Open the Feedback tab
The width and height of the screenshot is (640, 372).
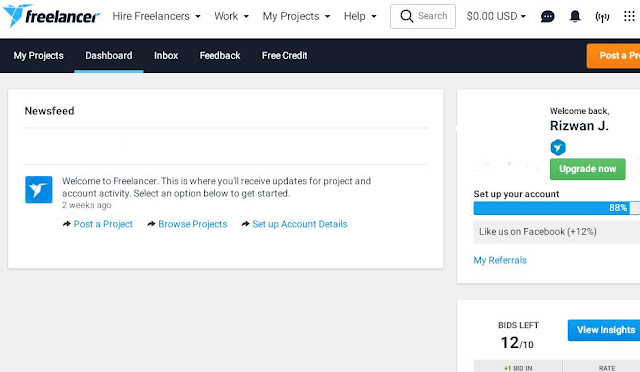click(220, 56)
